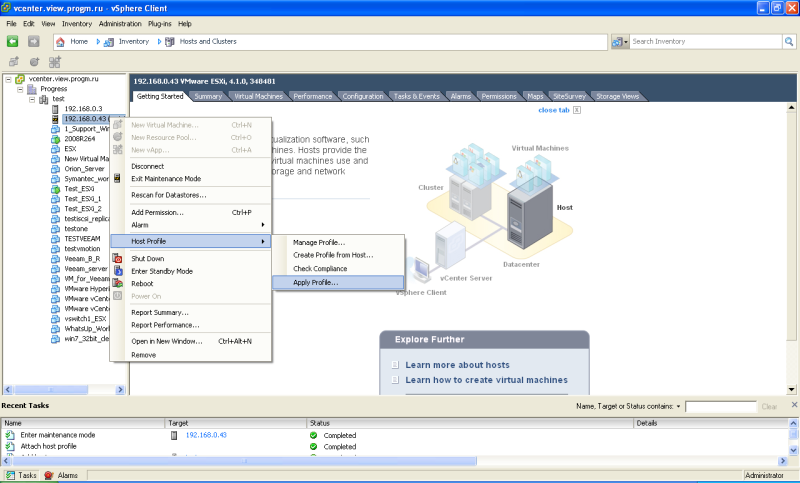
Task: Click the Progress datacenter icon in tree
Action: click(32, 89)
